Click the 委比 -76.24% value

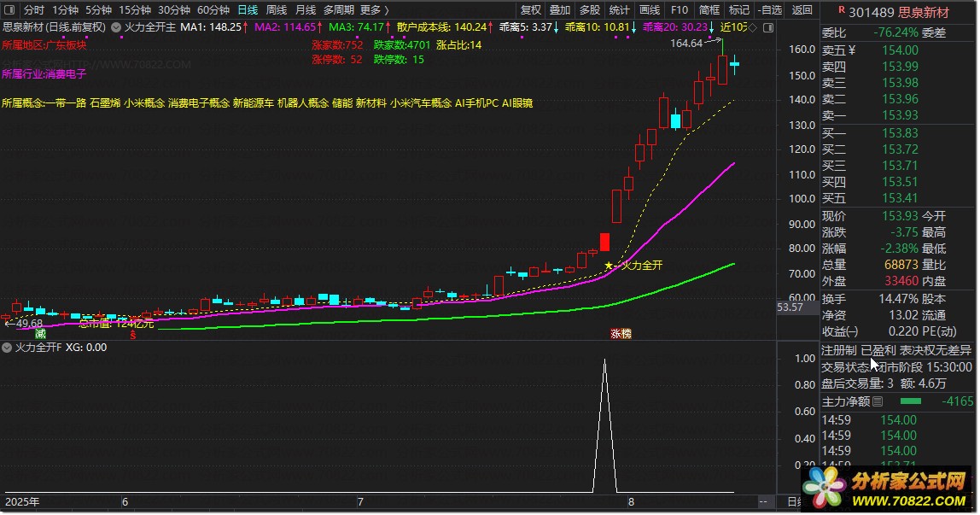coord(895,32)
